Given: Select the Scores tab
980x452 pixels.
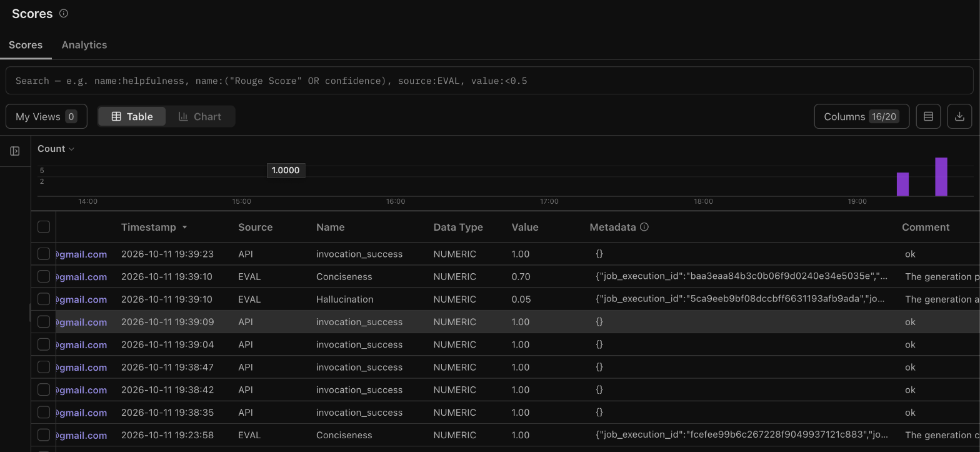Looking at the screenshot, I should (26, 45).
